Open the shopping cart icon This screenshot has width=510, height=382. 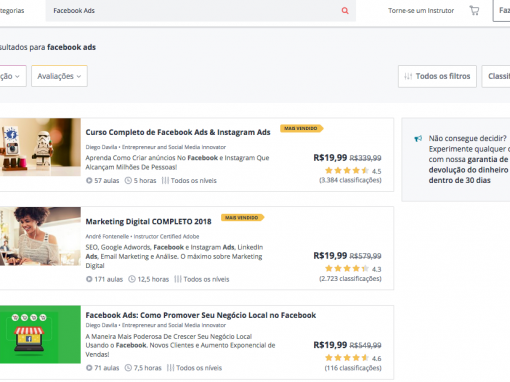pos(474,10)
